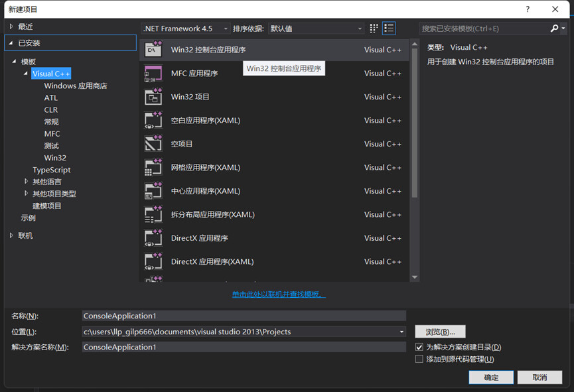Click the 拆分布局应用程序(XAML) template icon
Viewport: 574px width, 392px height.
(153, 214)
